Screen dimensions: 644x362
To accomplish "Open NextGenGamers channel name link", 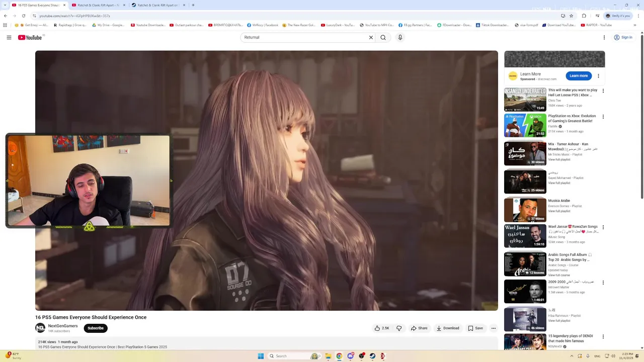I will click(x=63, y=326).
